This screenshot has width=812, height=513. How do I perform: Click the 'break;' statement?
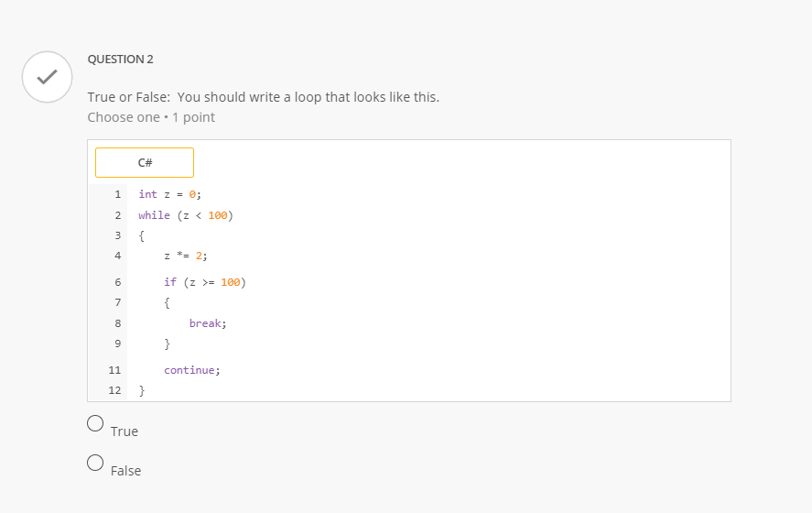tap(208, 323)
